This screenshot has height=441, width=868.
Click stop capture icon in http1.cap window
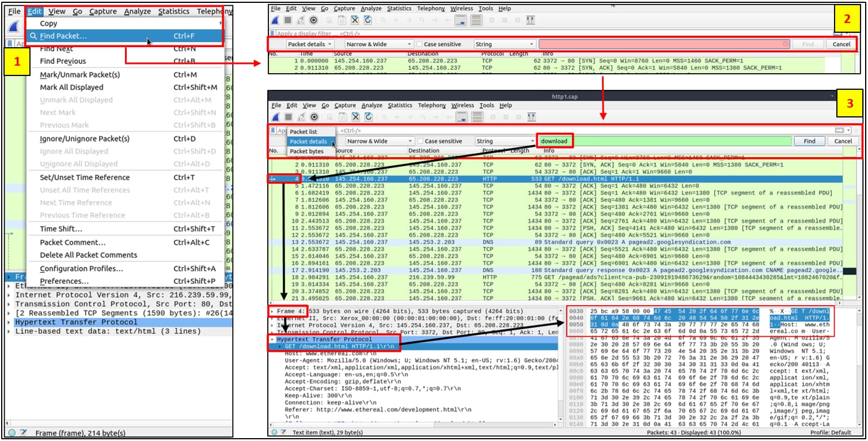tap(288, 117)
